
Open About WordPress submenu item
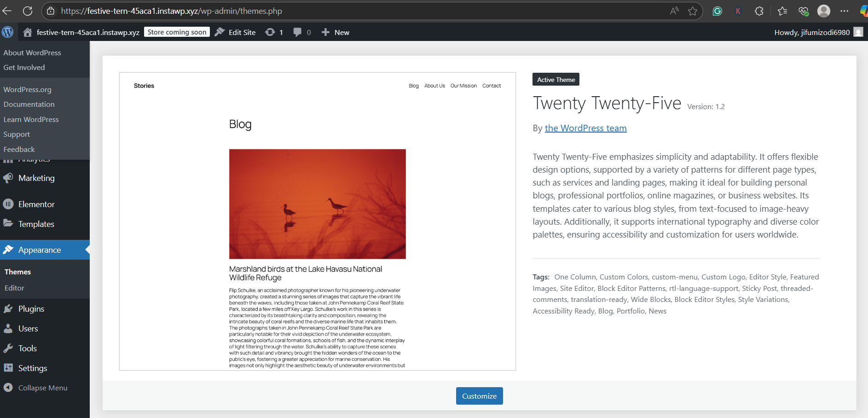click(32, 52)
